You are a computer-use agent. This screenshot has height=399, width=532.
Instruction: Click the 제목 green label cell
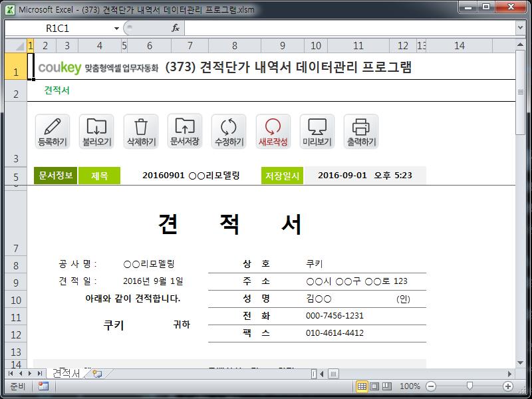pyautogui.click(x=99, y=176)
